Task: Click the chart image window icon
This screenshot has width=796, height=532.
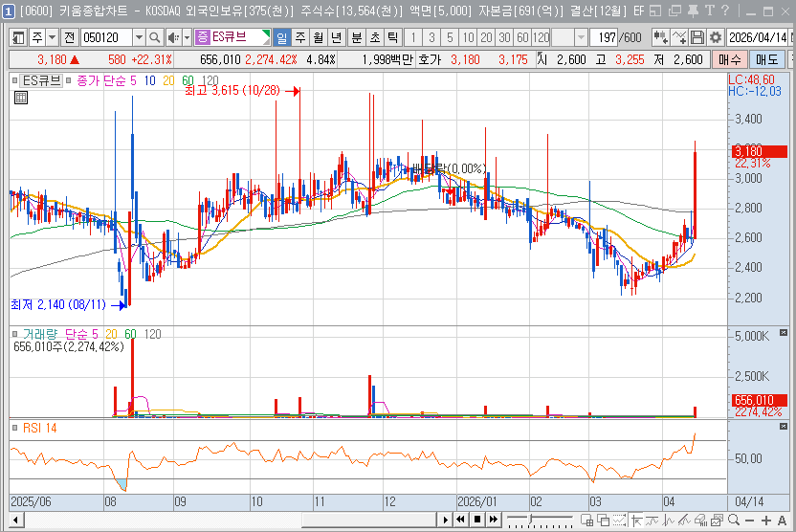Action: (717, 520)
